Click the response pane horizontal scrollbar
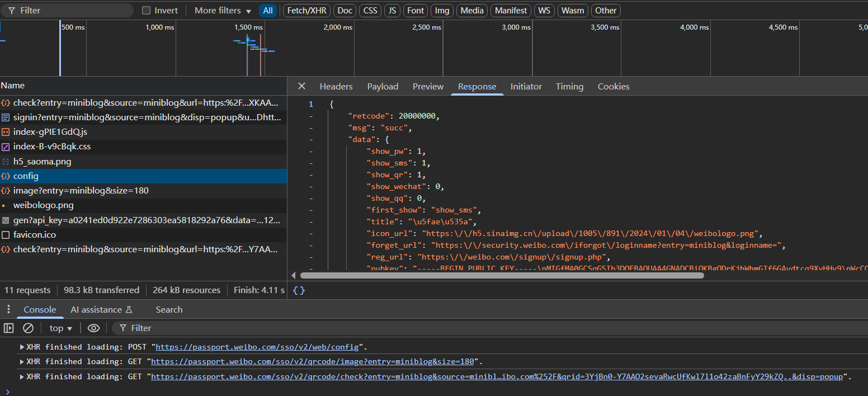The width and height of the screenshot is (868, 396). 502,275
